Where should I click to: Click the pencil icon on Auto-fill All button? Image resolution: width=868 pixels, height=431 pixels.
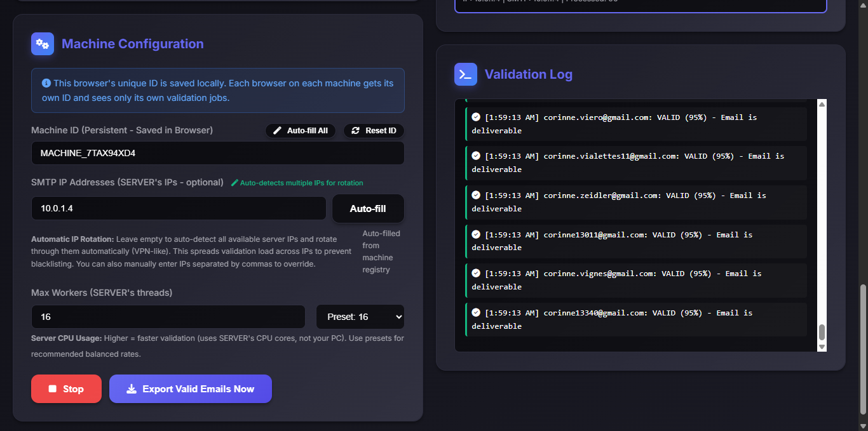(x=277, y=130)
